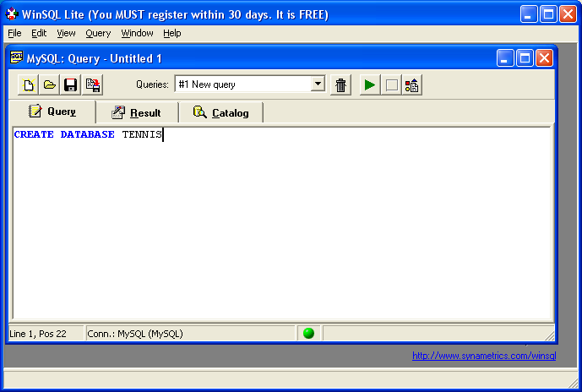Image resolution: width=582 pixels, height=392 pixels.
Task: Open the Query menu
Action: point(98,33)
